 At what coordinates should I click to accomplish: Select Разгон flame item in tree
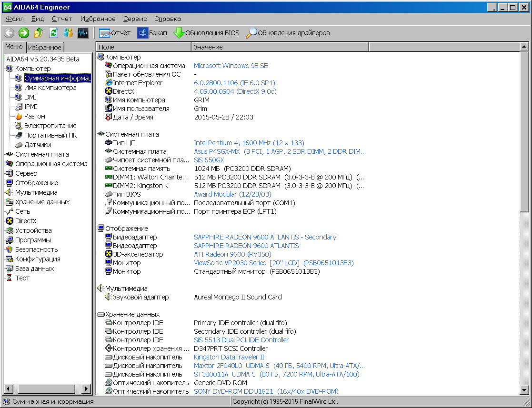coord(35,116)
